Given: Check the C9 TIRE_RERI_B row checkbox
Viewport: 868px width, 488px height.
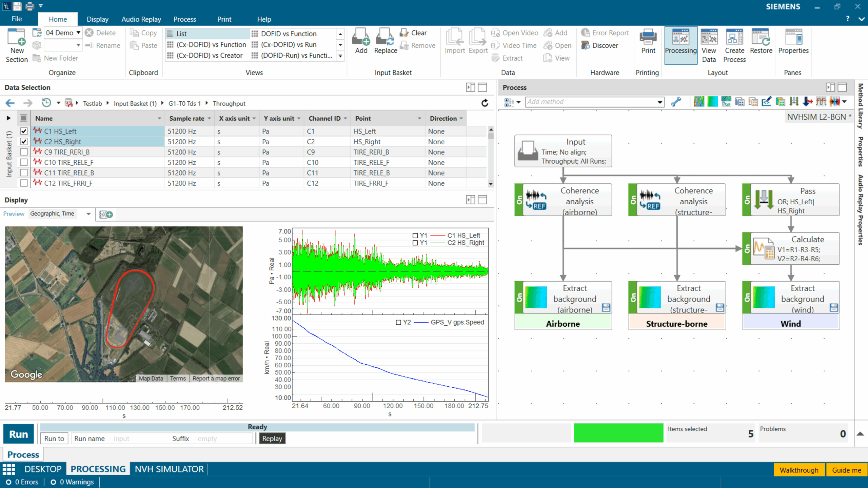Looking at the screenshot, I should point(24,152).
